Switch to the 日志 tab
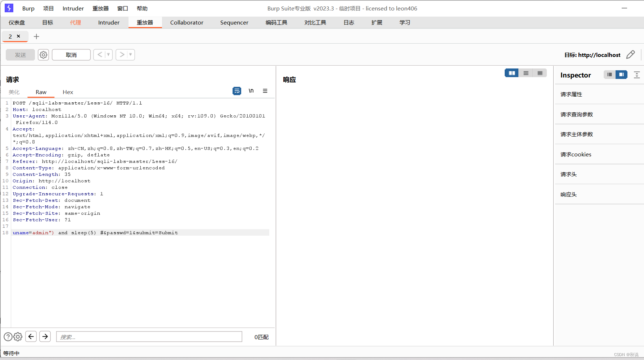Viewport: 644px width, 360px height. tap(349, 22)
